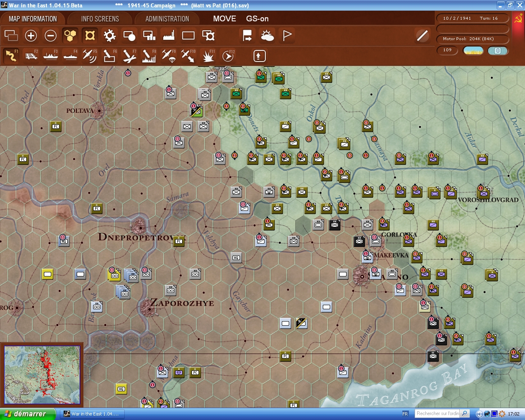Click the blue indicator showing 0
Viewport: 525px width, 420px height.
pyautogui.click(x=498, y=50)
